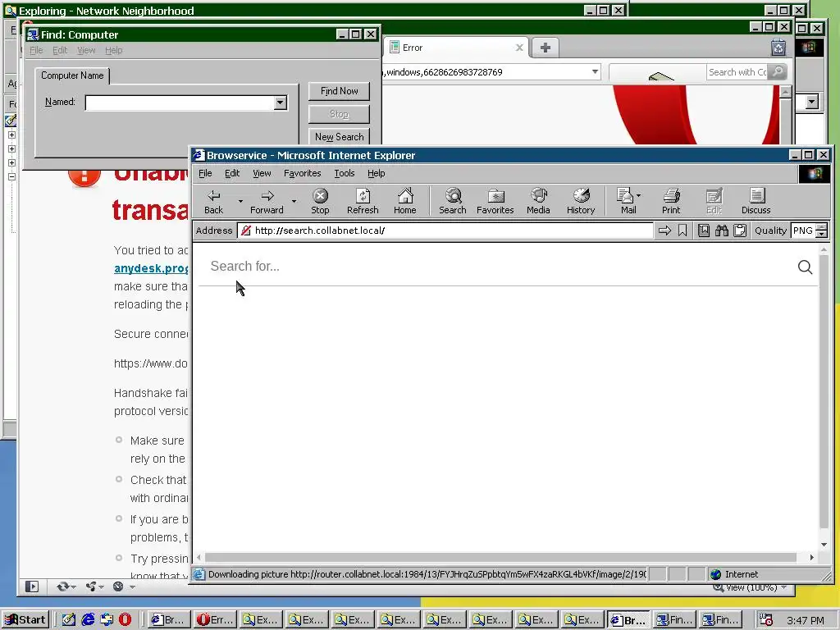840x630 pixels.
Task: Open the Tools menu in Internet Explorer
Action: point(345,173)
